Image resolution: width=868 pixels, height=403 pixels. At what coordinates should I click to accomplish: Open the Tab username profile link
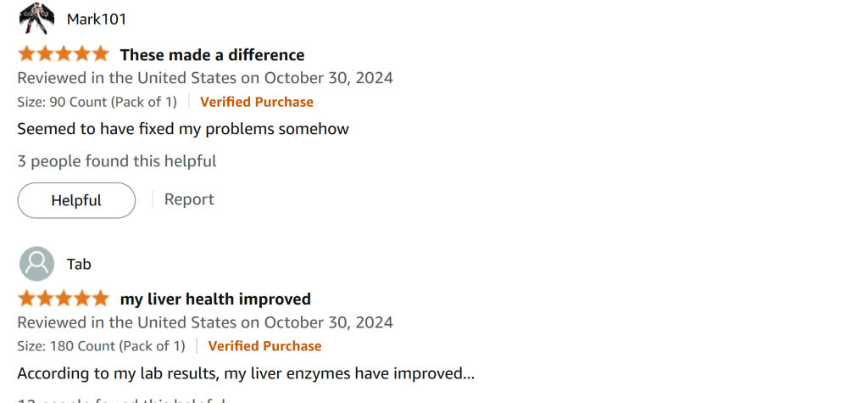tap(79, 264)
